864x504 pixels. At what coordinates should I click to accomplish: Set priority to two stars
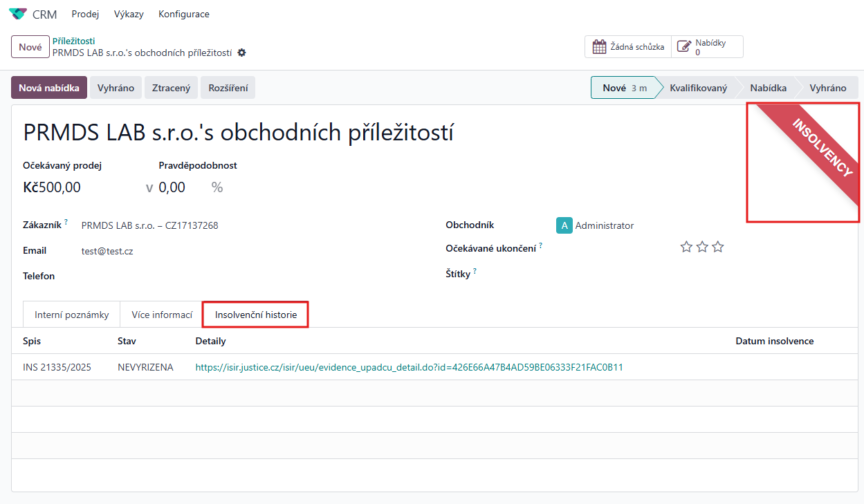click(702, 247)
